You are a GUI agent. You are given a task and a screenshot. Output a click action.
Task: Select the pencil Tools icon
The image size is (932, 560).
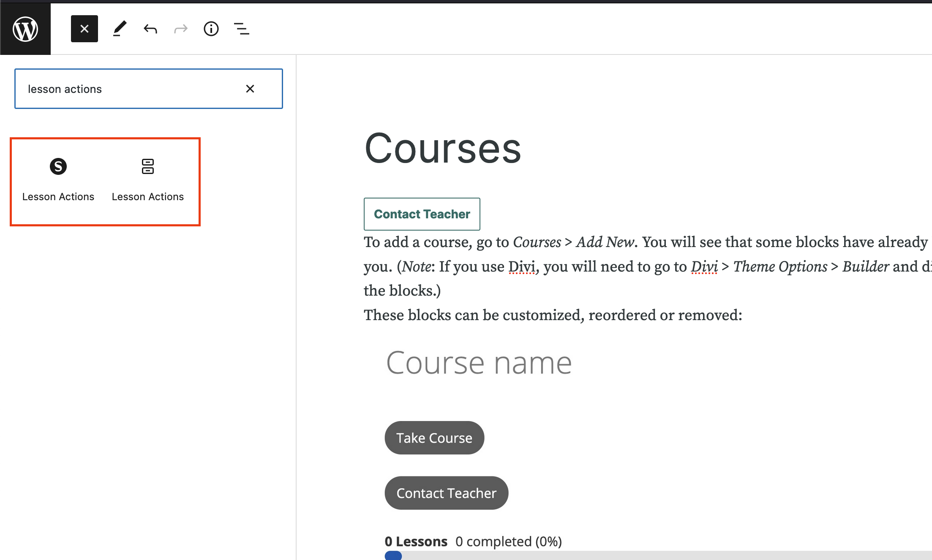pos(120,29)
